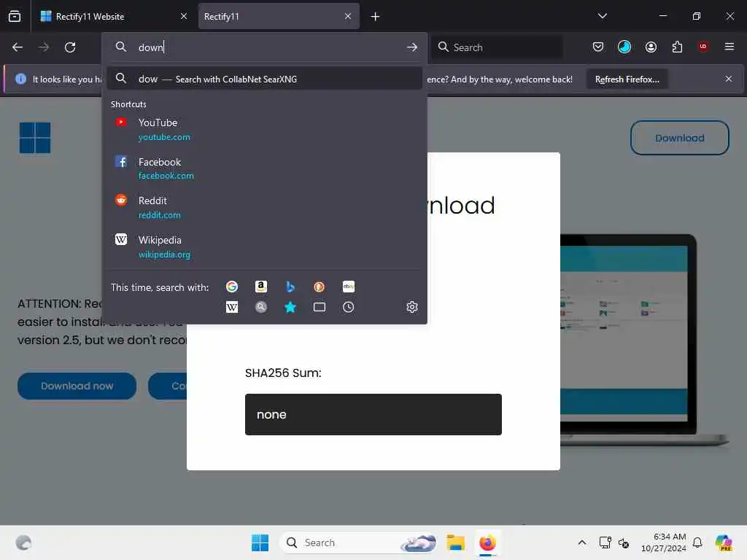Click the SHA256 sum 'none' box

pos(373,414)
